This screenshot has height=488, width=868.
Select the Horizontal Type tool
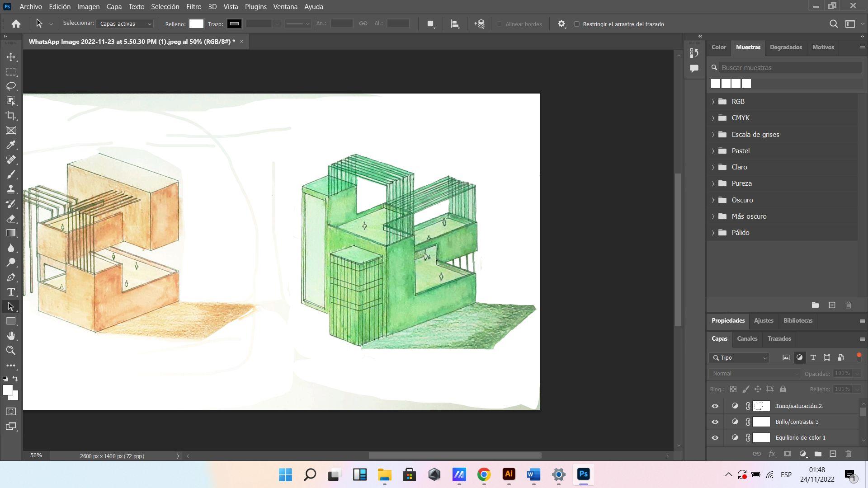pyautogui.click(x=11, y=292)
